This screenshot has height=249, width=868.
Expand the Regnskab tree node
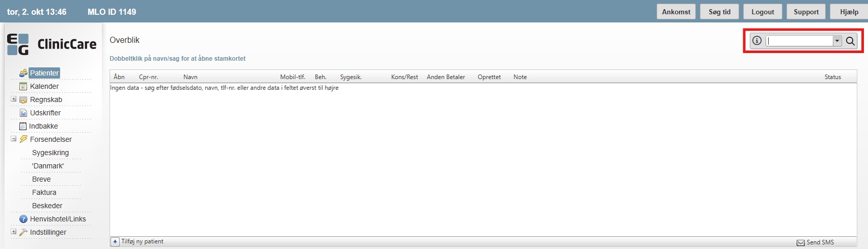pyautogui.click(x=14, y=99)
